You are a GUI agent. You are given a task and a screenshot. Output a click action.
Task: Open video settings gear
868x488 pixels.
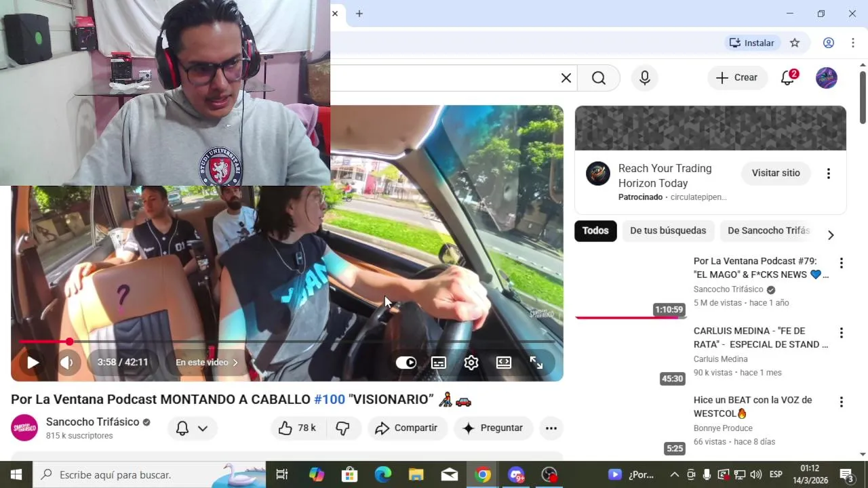click(x=471, y=363)
